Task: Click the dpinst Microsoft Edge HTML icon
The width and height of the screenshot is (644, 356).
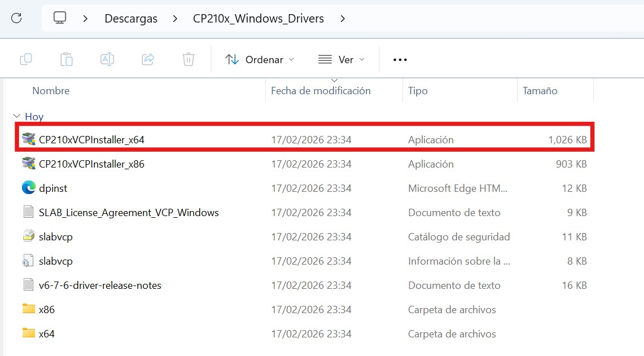Action: 29,188
